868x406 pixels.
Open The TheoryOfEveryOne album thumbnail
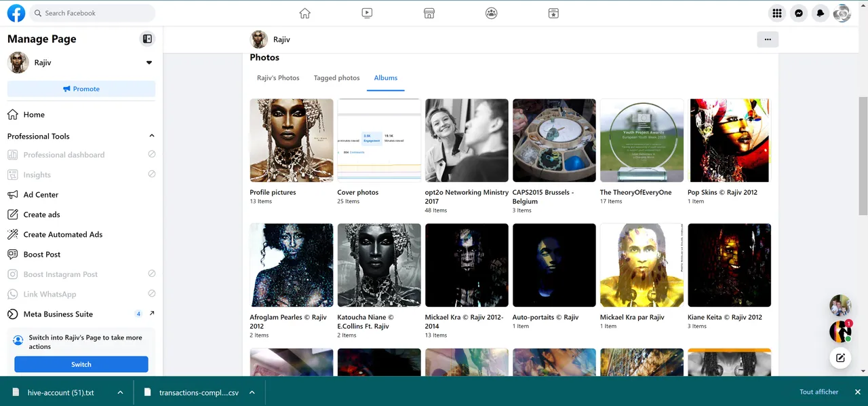(642, 141)
